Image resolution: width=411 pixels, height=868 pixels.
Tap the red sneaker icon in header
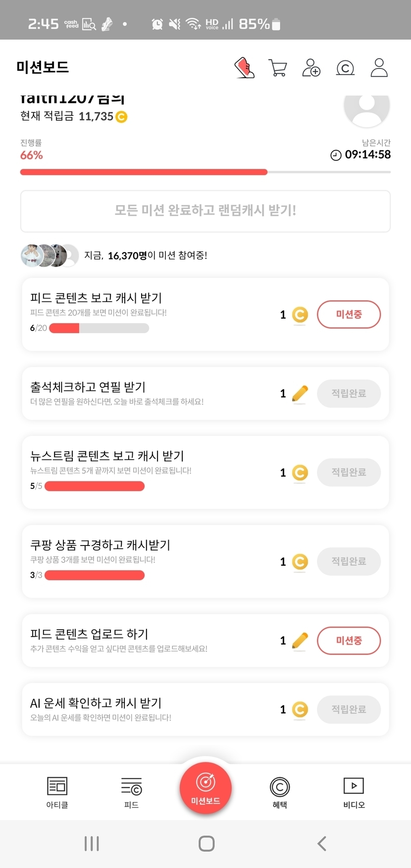244,67
